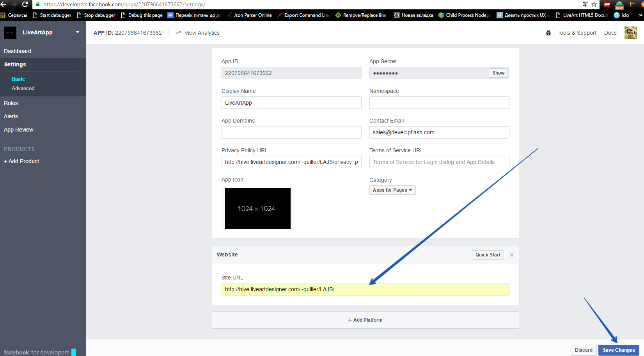Click Save Changes
This screenshot has width=644, height=356.
pos(619,350)
